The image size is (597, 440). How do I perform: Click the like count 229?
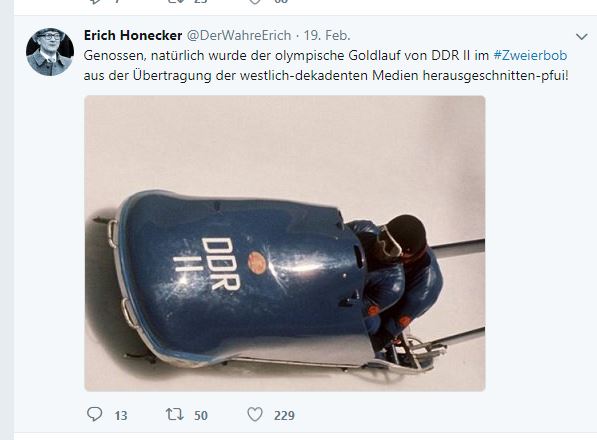point(284,415)
